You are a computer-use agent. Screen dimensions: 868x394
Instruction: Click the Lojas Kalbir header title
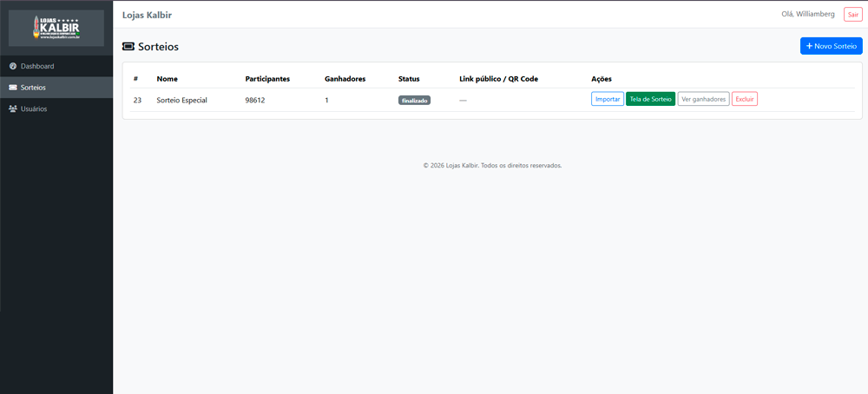tap(147, 15)
